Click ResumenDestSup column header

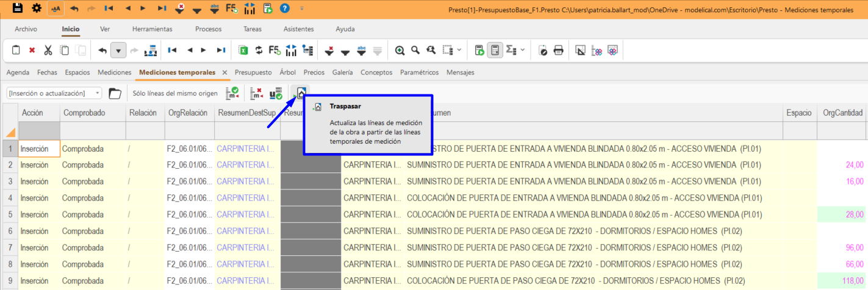click(246, 113)
